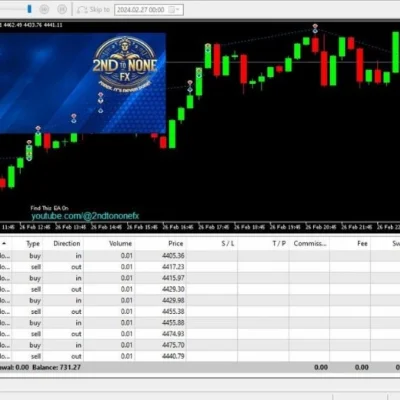Sort by the S / L column header
This screenshot has width=400, height=400.
coord(228,243)
